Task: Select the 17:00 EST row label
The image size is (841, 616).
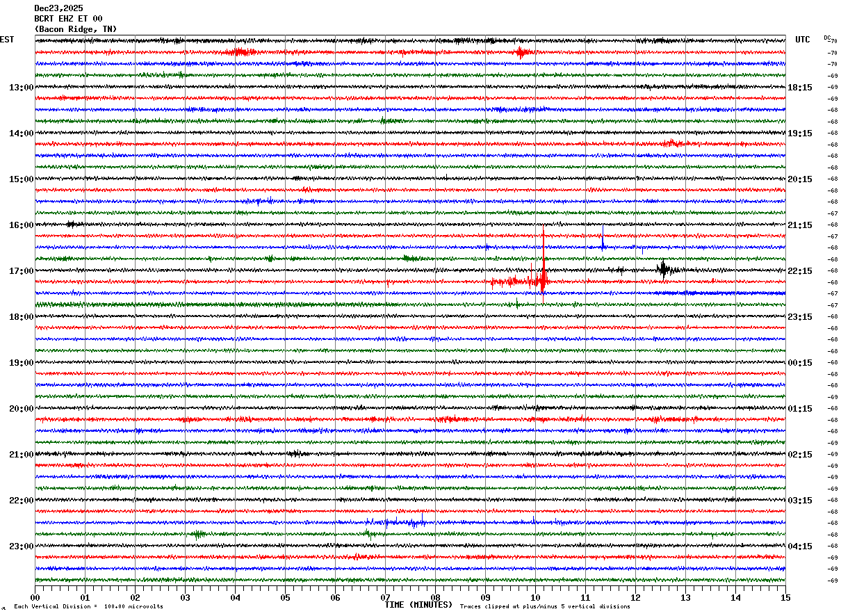Action: click(22, 271)
